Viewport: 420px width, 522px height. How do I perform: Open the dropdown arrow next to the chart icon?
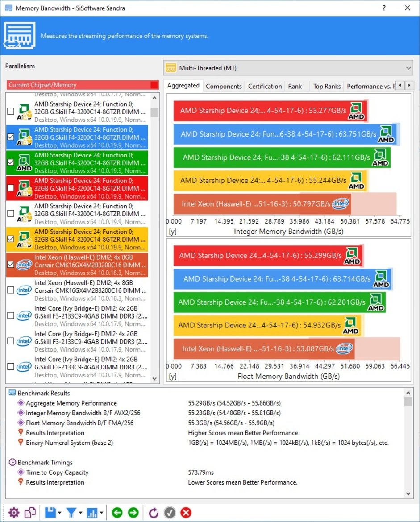(x=101, y=513)
